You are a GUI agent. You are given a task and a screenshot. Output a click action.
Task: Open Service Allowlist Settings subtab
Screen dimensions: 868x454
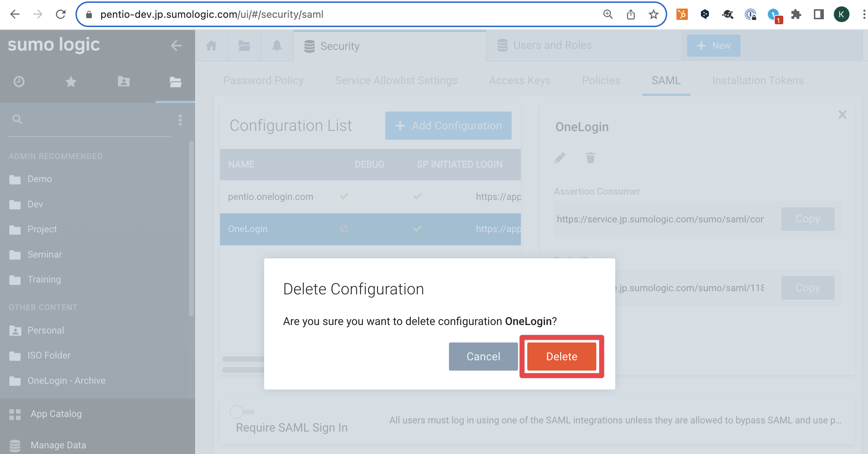pyautogui.click(x=396, y=81)
